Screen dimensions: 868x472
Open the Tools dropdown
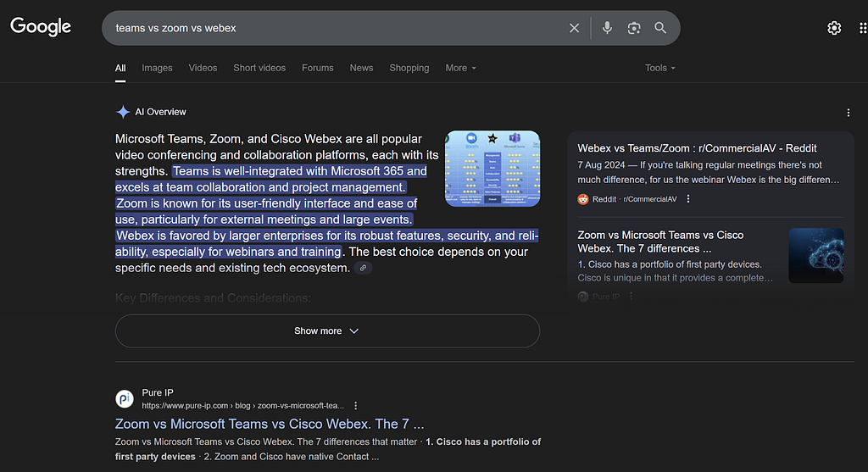[x=659, y=68]
